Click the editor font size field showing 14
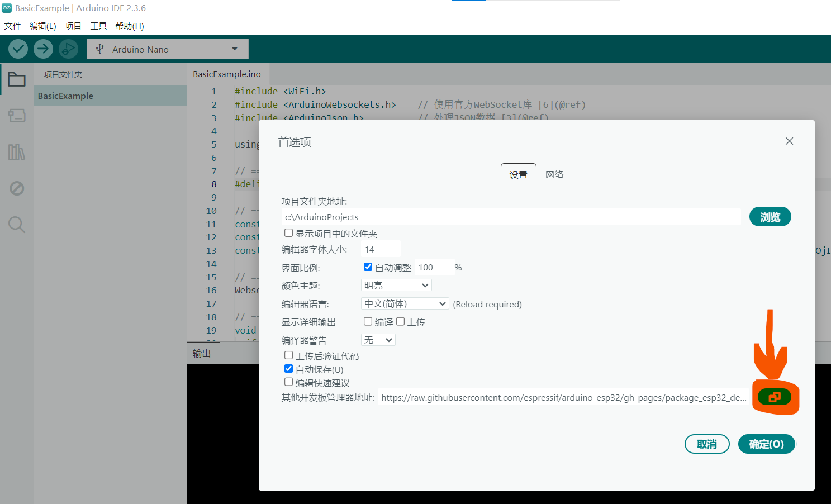Image resolution: width=831 pixels, height=504 pixels. [381, 249]
